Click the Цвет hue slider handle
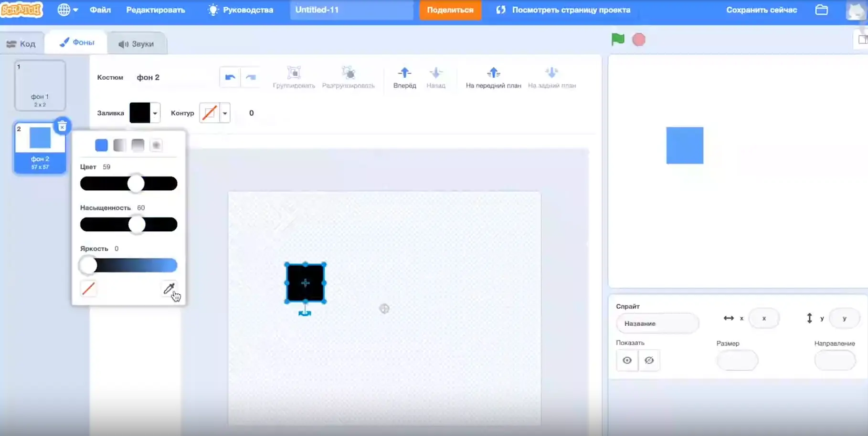 click(x=136, y=184)
